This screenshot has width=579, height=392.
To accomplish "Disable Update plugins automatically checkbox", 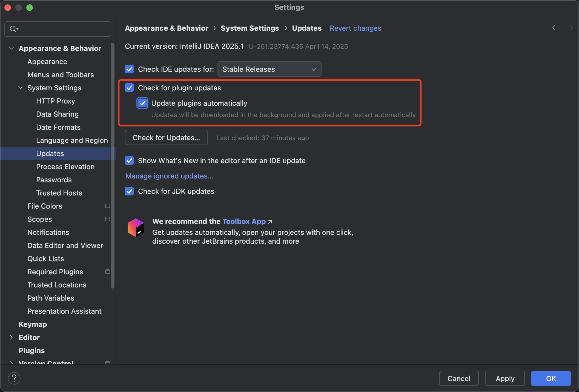I will [142, 103].
